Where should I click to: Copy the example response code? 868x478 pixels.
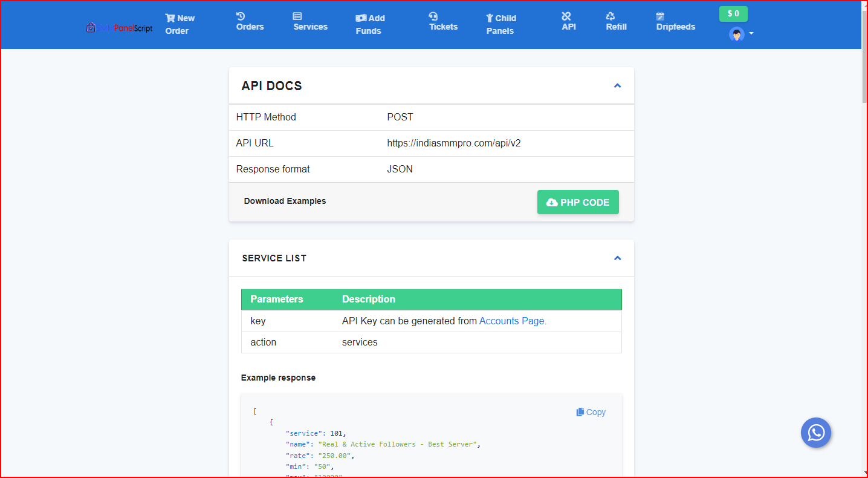pos(591,412)
